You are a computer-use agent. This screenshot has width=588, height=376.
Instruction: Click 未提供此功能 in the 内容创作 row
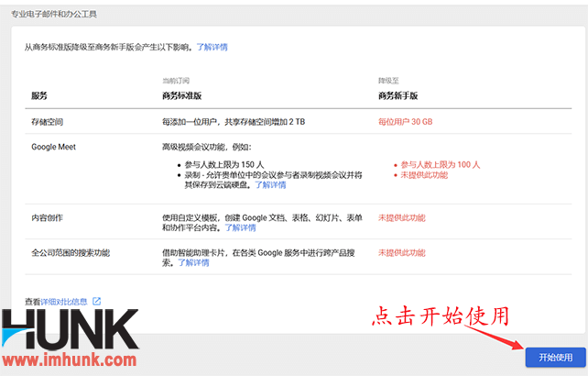point(402,218)
